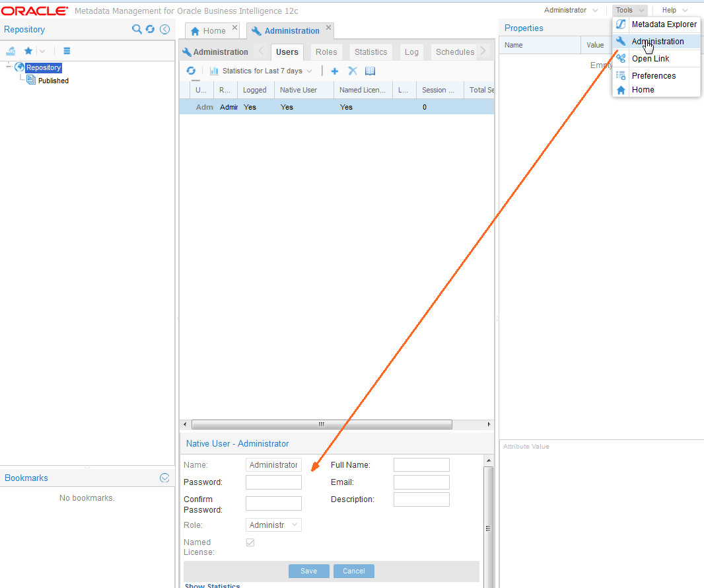Click the Name column header in Properties
This screenshot has width=704, height=588.
(540, 45)
